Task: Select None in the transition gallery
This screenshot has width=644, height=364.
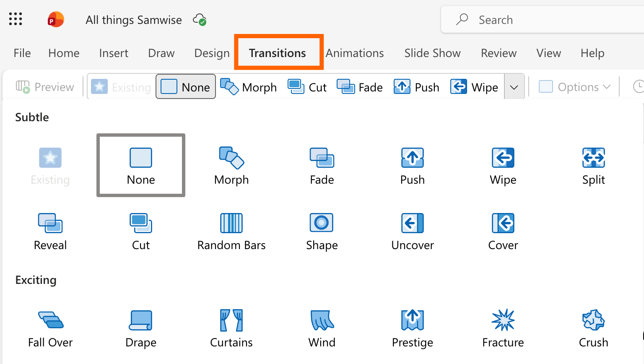Action: click(x=141, y=165)
